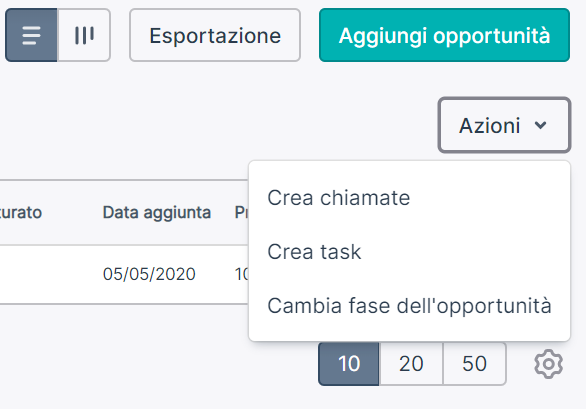586x409 pixels.
Task: Click the empty cell under 'urato' column
Action: tap(21, 274)
